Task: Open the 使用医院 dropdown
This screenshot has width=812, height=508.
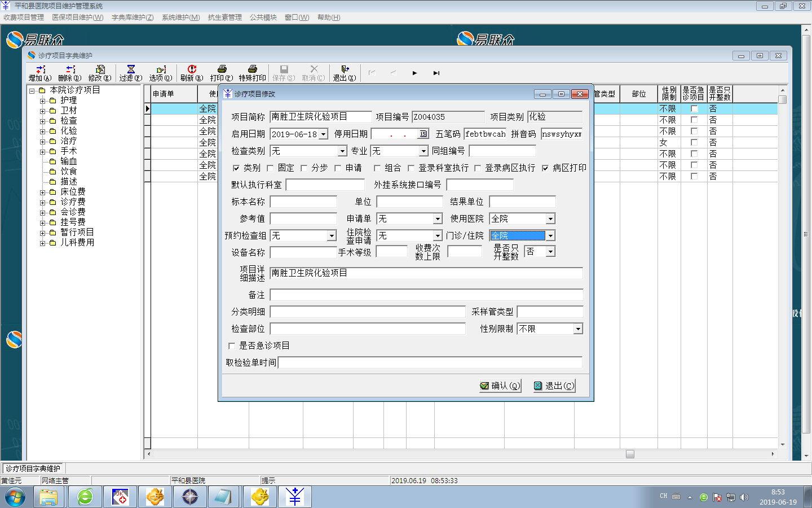Action: [x=551, y=219]
